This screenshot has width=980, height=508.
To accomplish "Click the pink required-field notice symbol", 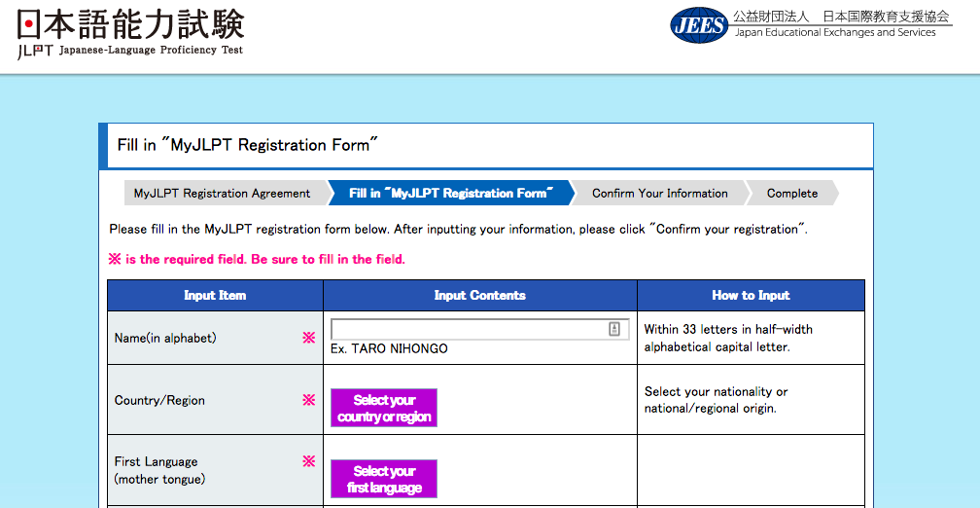I will click(115, 259).
